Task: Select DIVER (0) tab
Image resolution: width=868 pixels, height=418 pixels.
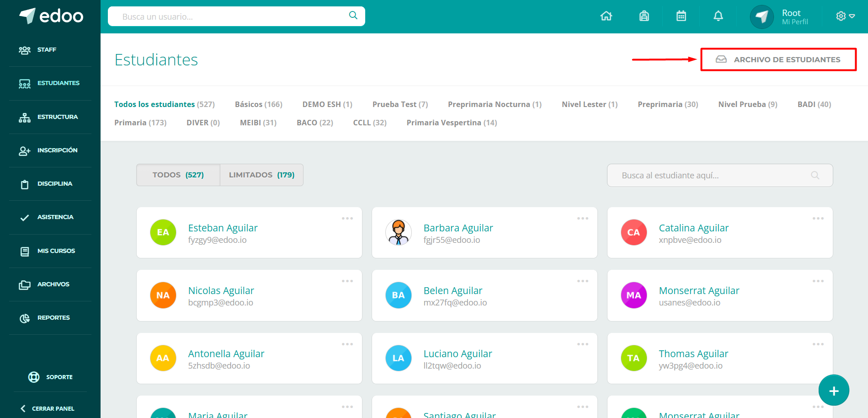Action: 203,123
